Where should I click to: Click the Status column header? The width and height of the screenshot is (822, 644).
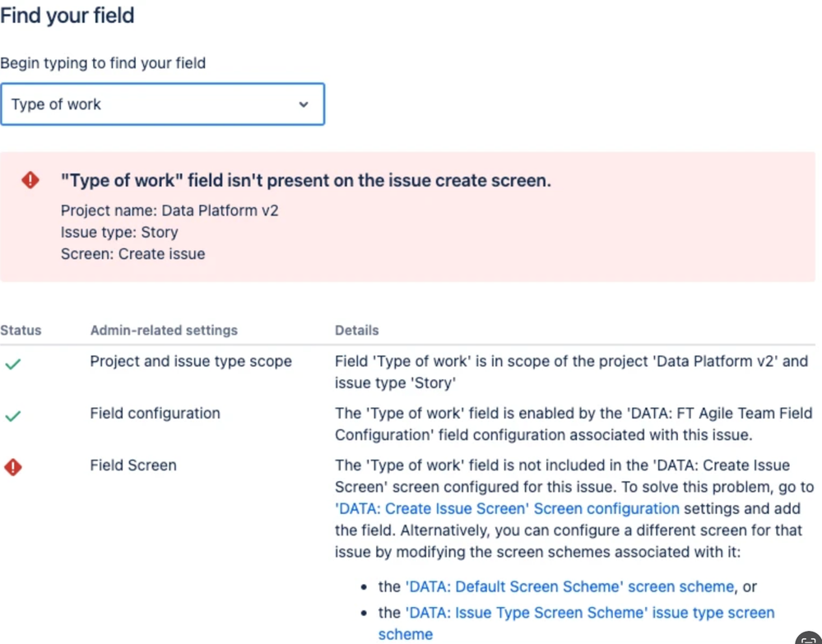[21, 330]
